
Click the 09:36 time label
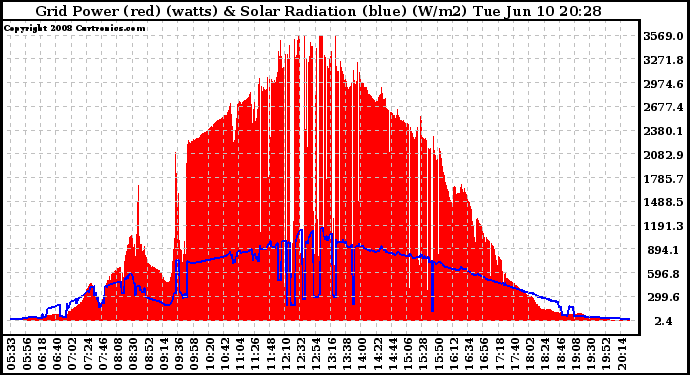click(x=179, y=354)
